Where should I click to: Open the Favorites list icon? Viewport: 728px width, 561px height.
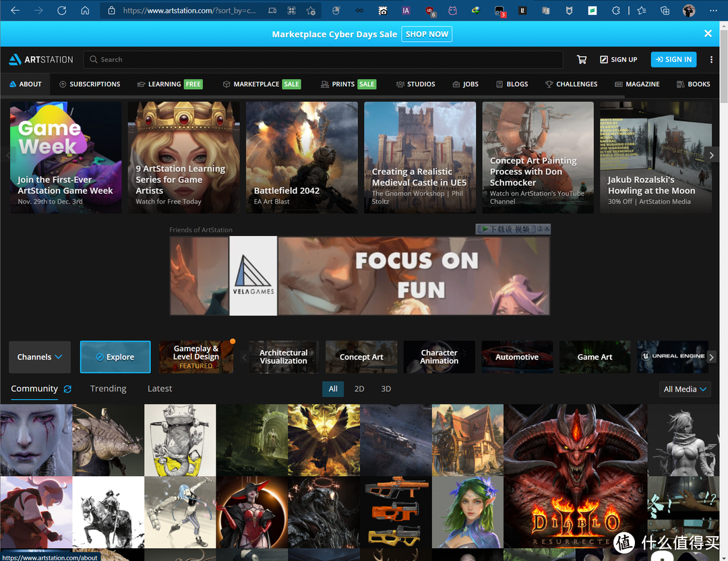(641, 10)
